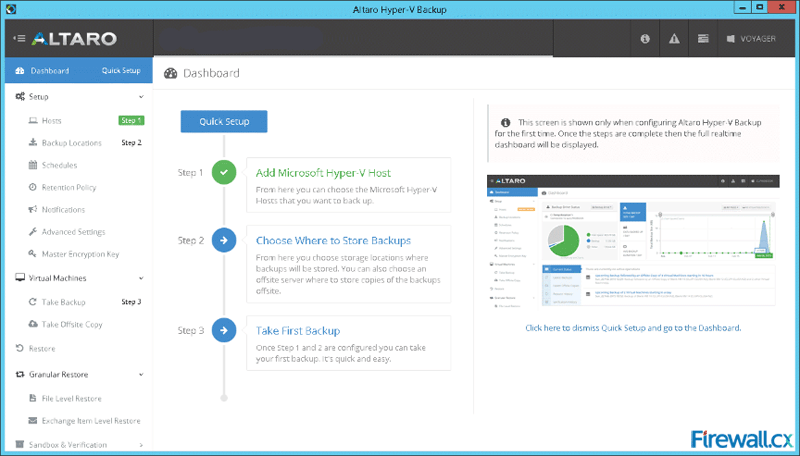The image size is (800, 456).
Task: Click the Take Offsite Copy cloud icon
Action: point(33,324)
